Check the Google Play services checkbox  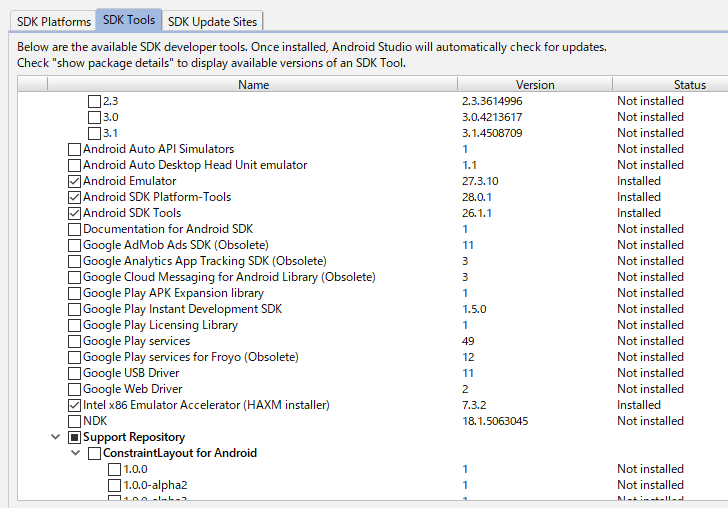74,341
